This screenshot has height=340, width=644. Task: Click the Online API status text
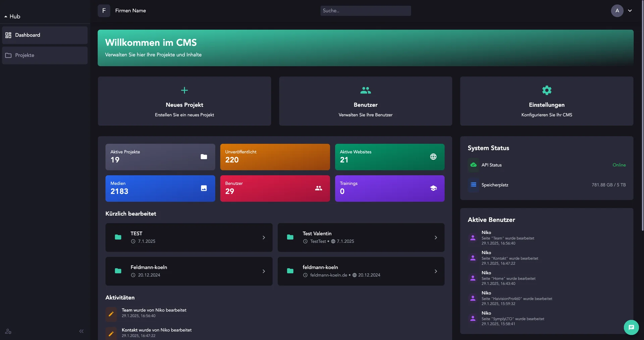(619, 165)
